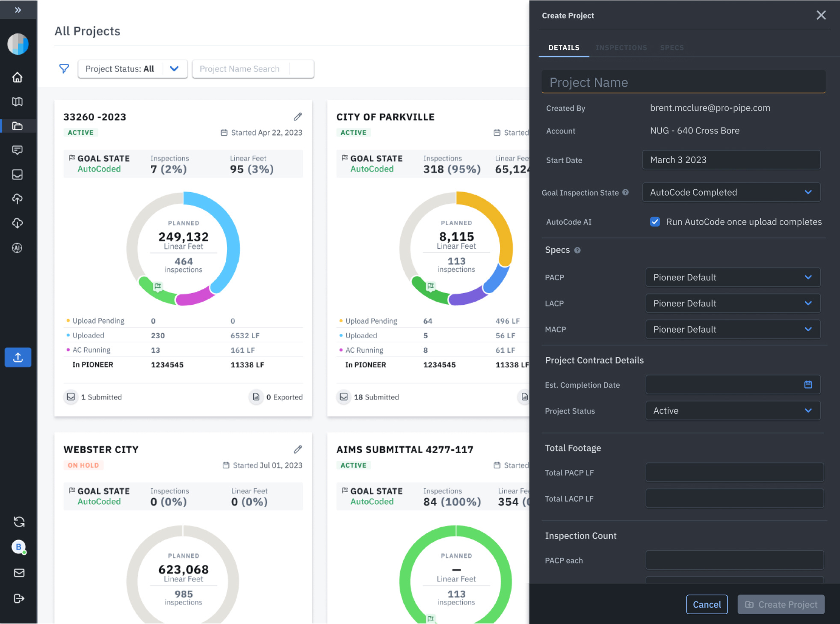Open the Projects folder icon in sidebar
Image resolution: width=840 pixels, height=624 pixels.
(17, 126)
